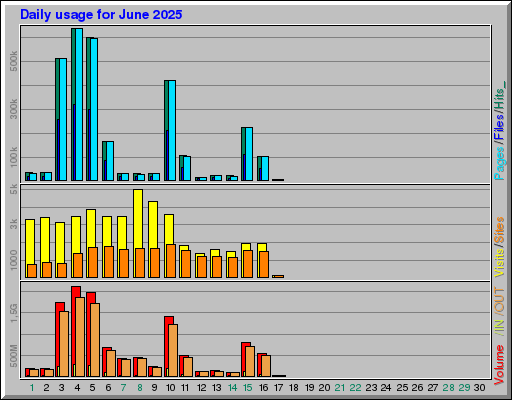The width and height of the screenshot is (512, 400).
Task: Click the Volume legend label
Action: point(499,365)
